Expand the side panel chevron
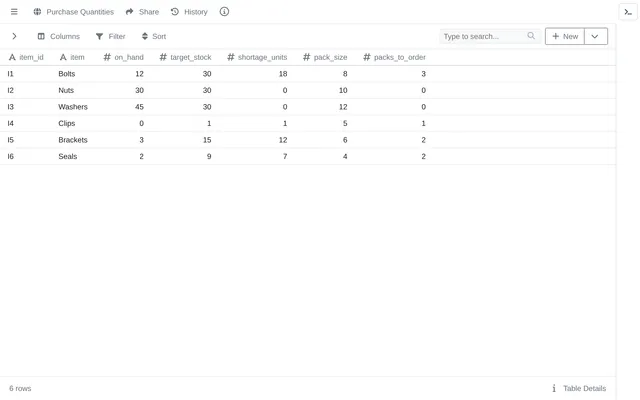The image size is (640, 400). click(x=14, y=36)
